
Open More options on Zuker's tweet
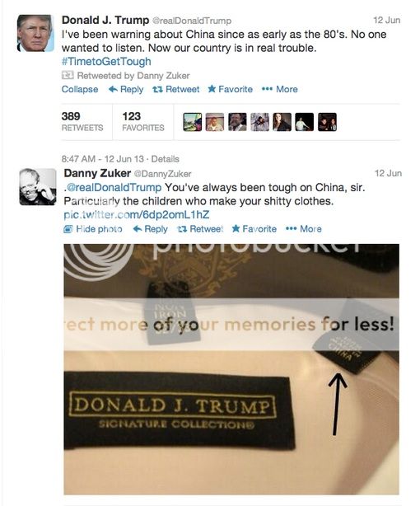click(x=304, y=229)
